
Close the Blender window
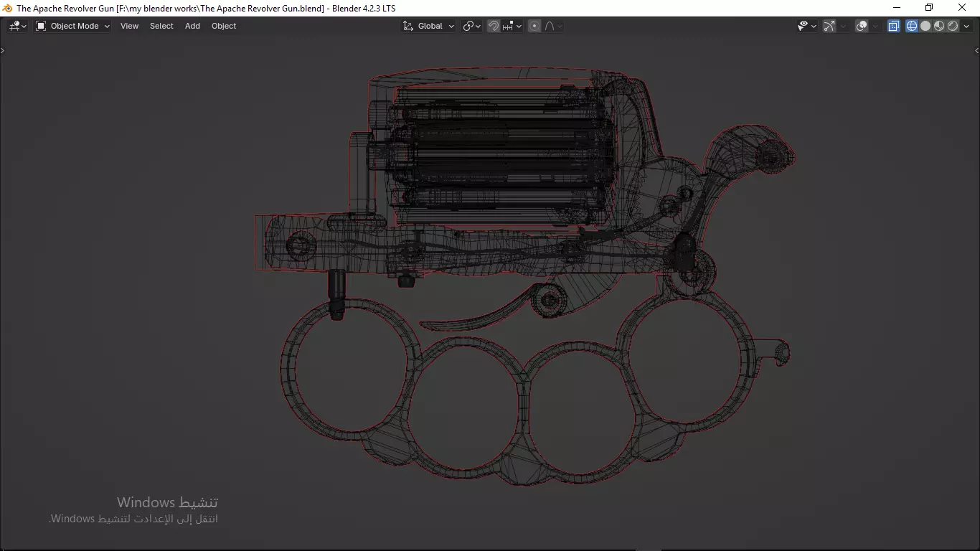tap(963, 8)
